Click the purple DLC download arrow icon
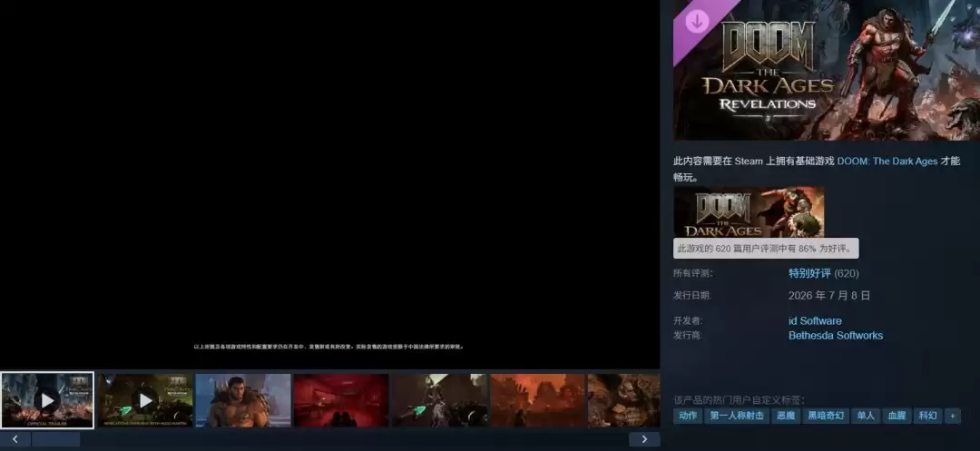980x451 pixels. click(x=698, y=22)
